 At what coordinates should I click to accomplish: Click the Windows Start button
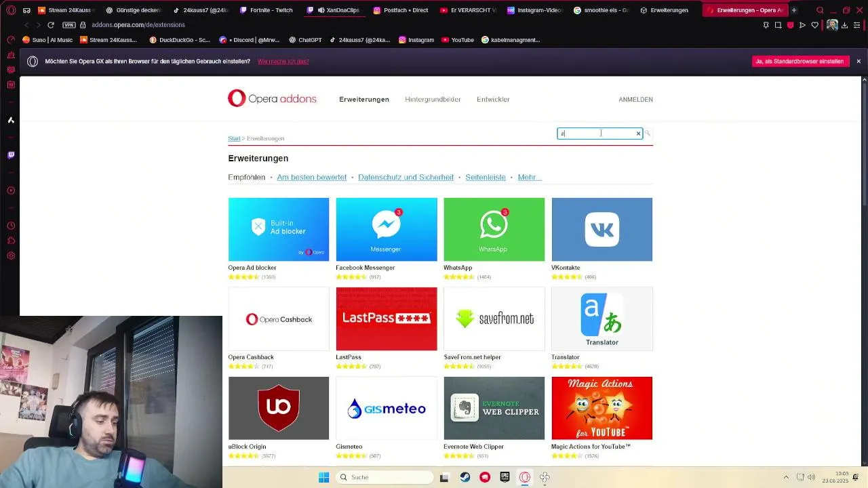(323, 477)
